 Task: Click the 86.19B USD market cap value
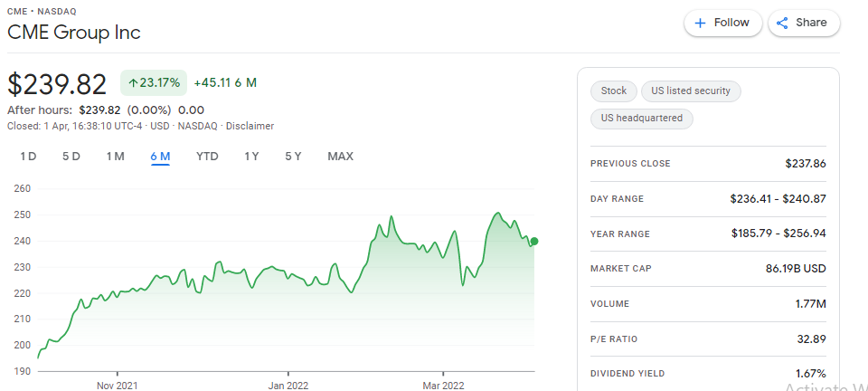796,269
